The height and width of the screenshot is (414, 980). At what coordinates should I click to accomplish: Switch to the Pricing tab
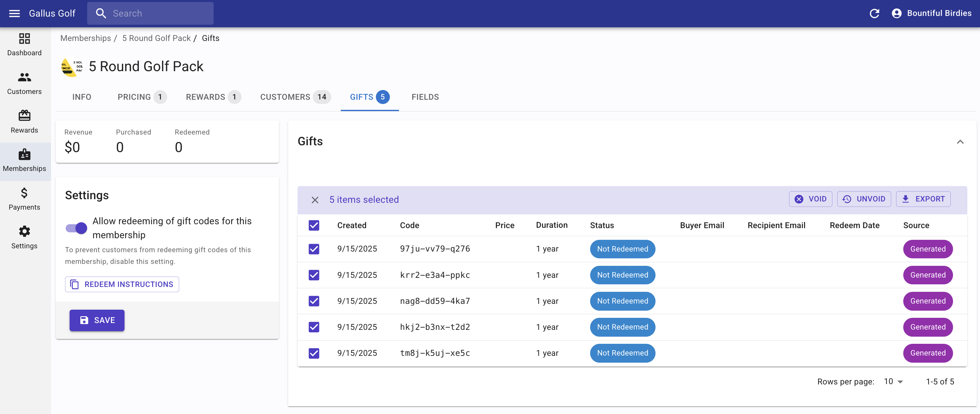point(141,97)
